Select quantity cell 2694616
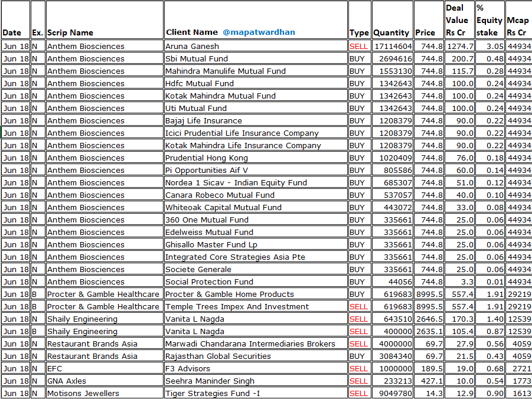 click(x=392, y=58)
